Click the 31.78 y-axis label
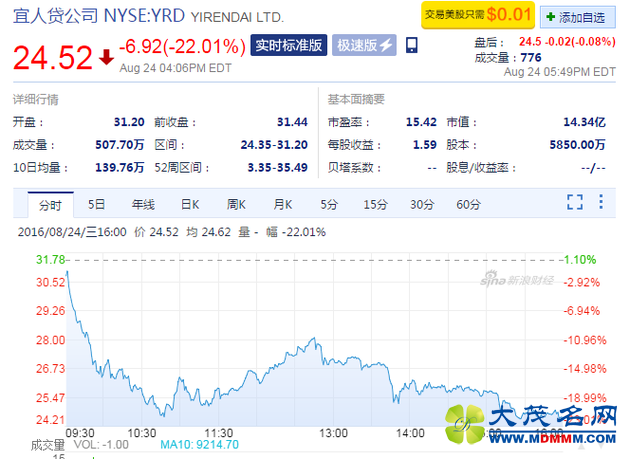The width and height of the screenshot is (630, 459). pyautogui.click(x=50, y=260)
